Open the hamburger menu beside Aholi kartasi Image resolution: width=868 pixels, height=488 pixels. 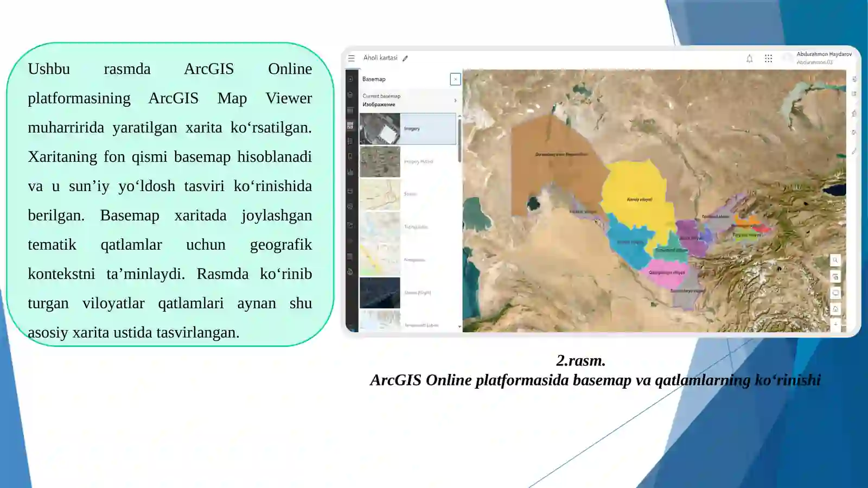tap(352, 58)
